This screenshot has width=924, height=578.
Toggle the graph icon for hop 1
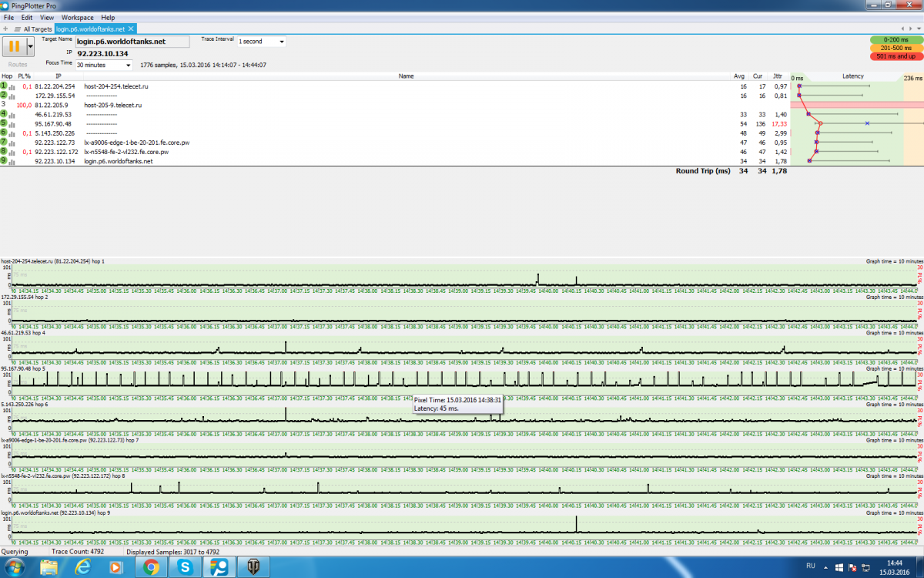coord(12,86)
